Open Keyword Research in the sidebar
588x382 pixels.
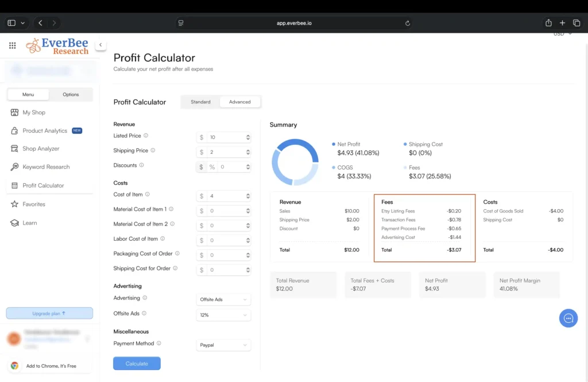click(x=45, y=167)
